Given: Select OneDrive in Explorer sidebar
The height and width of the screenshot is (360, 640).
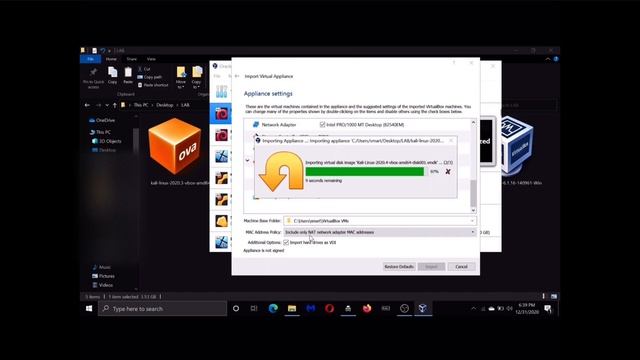Looking at the screenshot, I should pos(102,120).
